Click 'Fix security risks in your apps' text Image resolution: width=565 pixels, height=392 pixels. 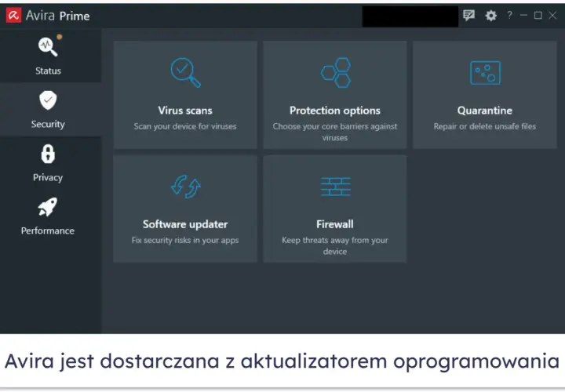(185, 240)
